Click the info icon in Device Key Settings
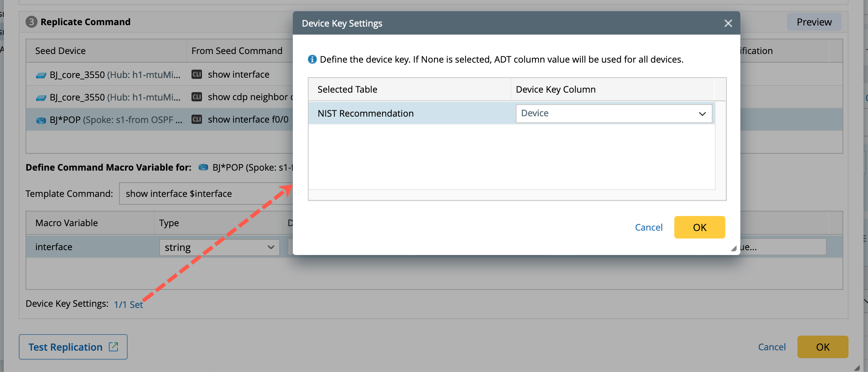 (x=312, y=59)
